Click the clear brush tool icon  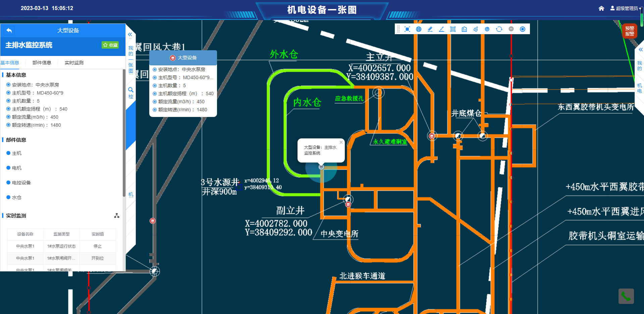pos(476,29)
